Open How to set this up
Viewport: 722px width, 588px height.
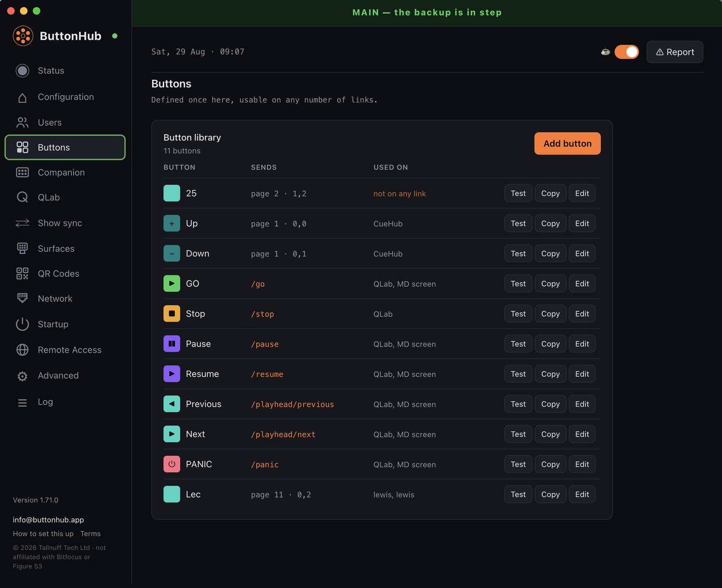pos(43,534)
